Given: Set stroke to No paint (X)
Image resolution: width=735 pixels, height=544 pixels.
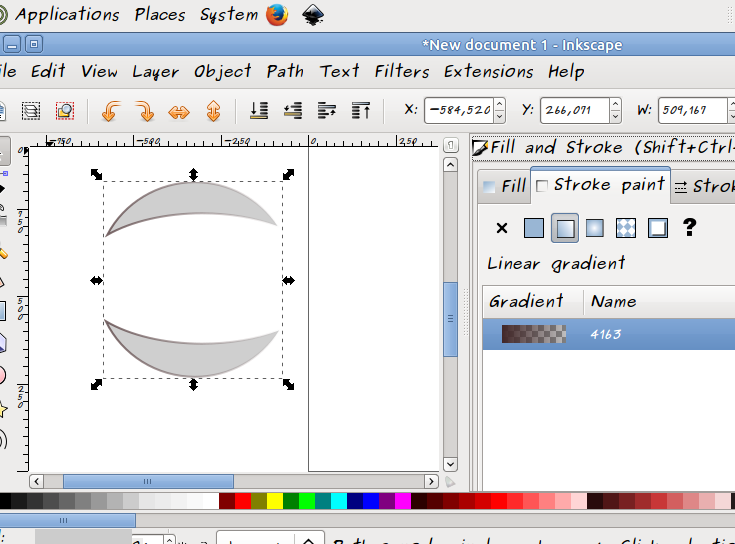Looking at the screenshot, I should (502, 228).
